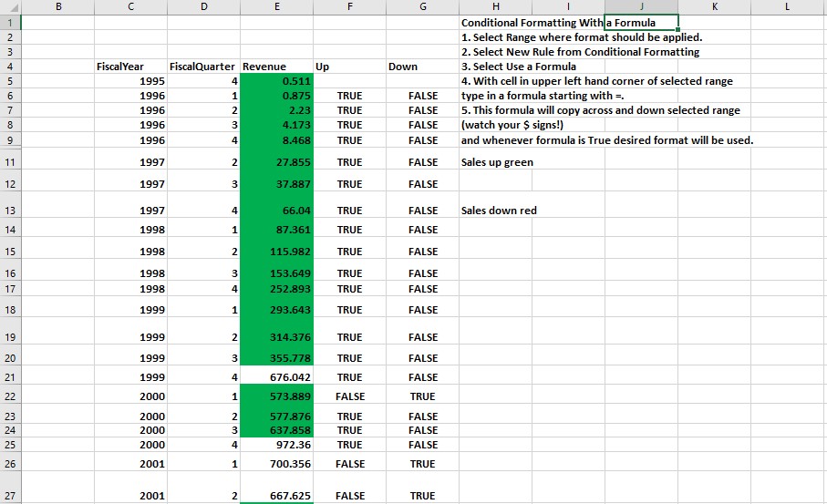Select revenue cell showing 972.36
The width and height of the screenshot is (827, 504).
(276, 445)
